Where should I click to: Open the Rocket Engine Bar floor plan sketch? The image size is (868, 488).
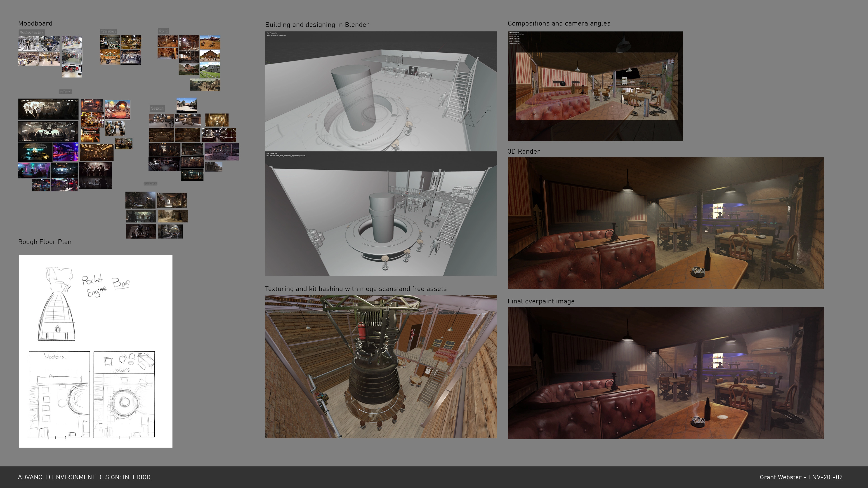pos(95,351)
